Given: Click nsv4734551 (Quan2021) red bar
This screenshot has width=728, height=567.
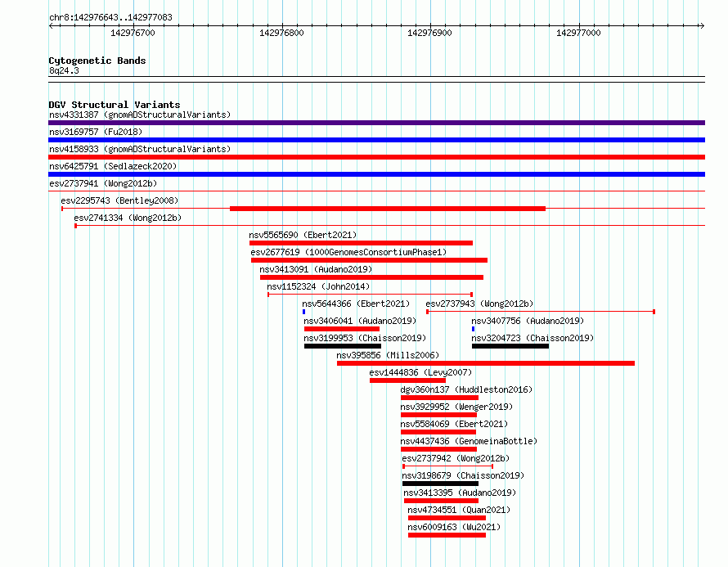Looking at the screenshot, I should click(447, 518).
